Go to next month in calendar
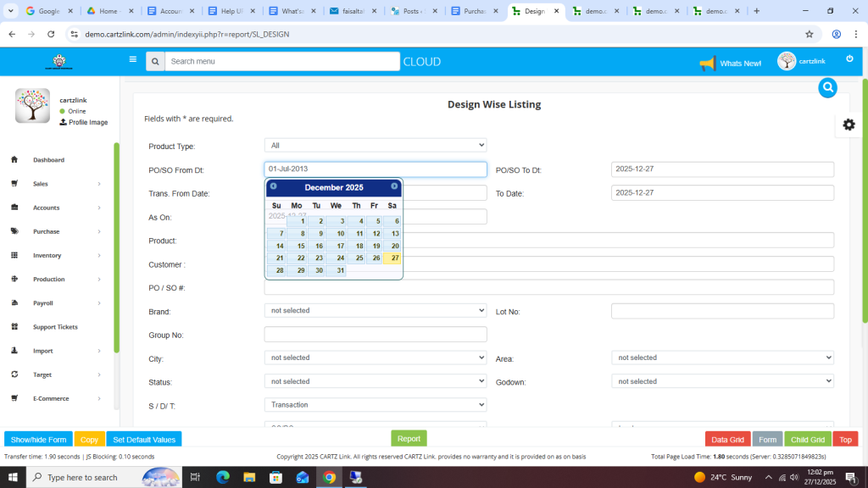Viewport: 868px width, 488px height. (x=394, y=186)
